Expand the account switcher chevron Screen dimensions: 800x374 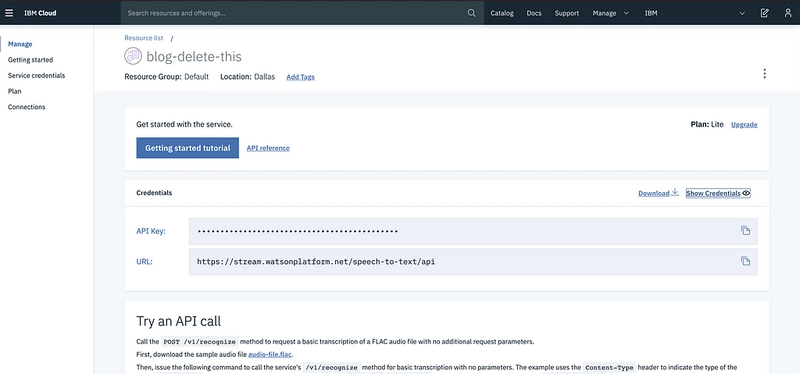point(742,13)
